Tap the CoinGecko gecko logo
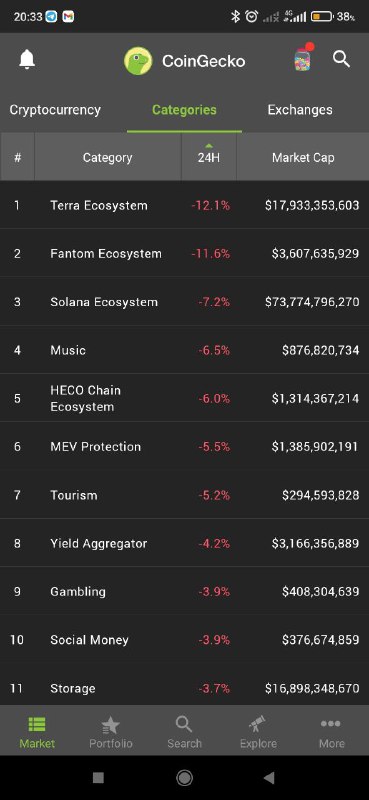The height and width of the screenshot is (800, 369). coord(138,61)
